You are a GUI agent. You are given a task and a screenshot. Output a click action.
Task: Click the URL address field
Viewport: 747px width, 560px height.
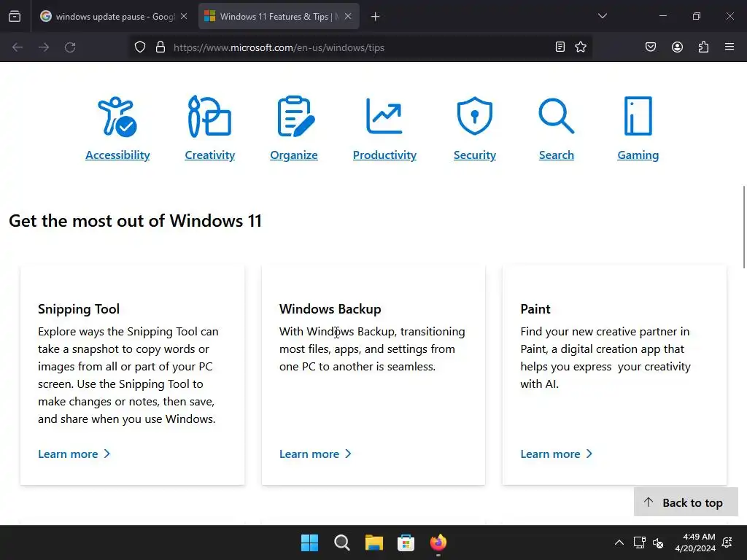pos(360,47)
